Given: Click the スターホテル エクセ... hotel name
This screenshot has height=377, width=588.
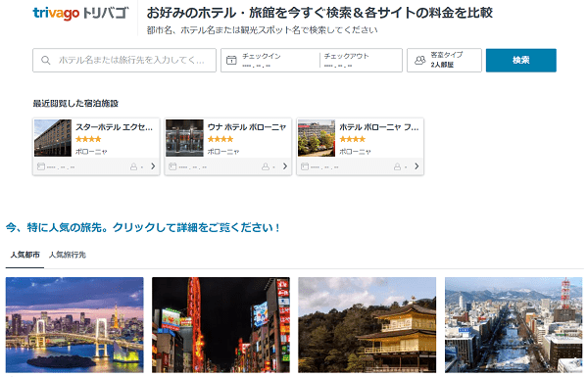Looking at the screenshot, I should tap(114, 127).
